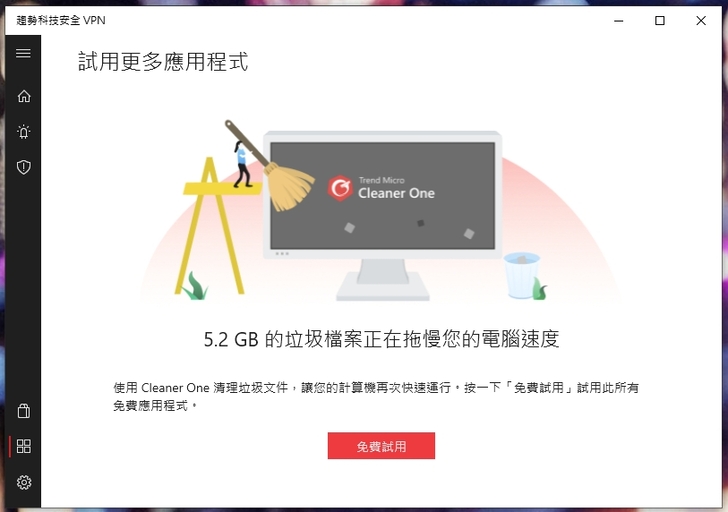Click the Trend Micro Cleaner One text
Viewport: 728px width, 512px height.
(x=396, y=188)
